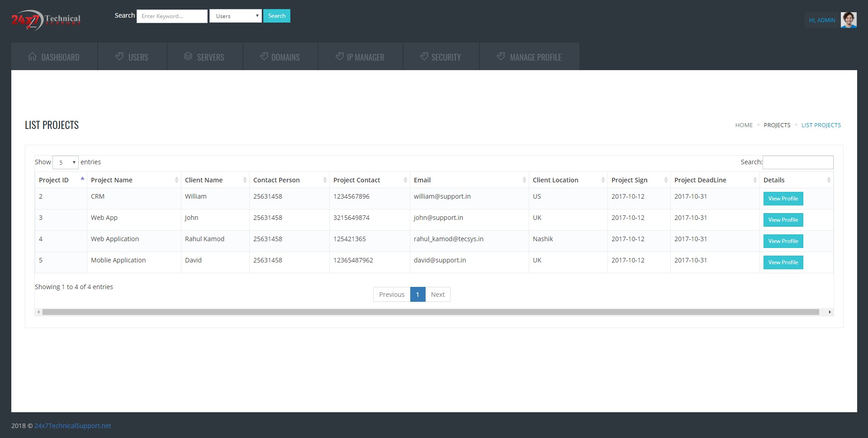Click the 24x7 Technical Support logo
This screenshot has height=438, width=868.
tap(46, 20)
